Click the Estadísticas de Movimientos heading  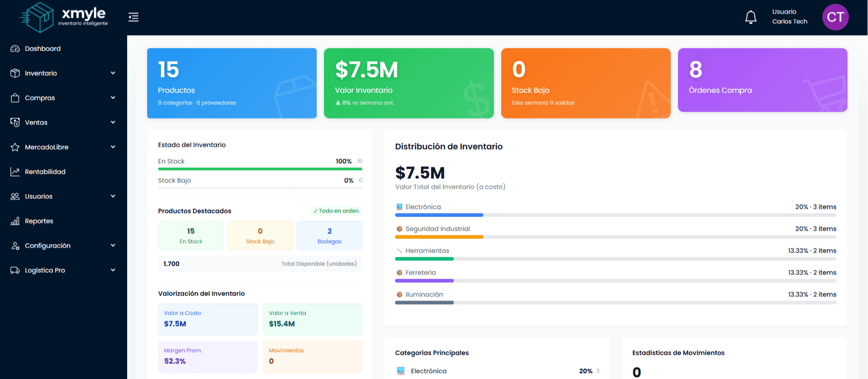pos(678,353)
